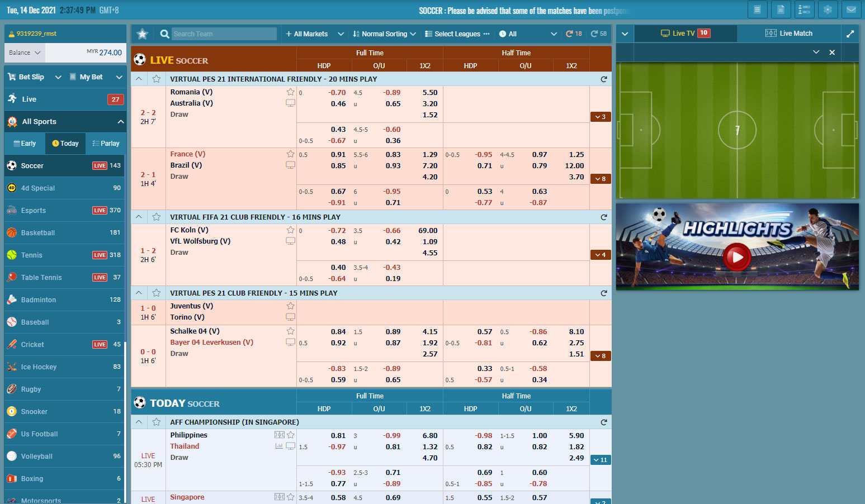The height and width of the screenshot is (504, 865).
Task: Click the 5.50 Romania 1X2 odds
Action: (429, 93)
